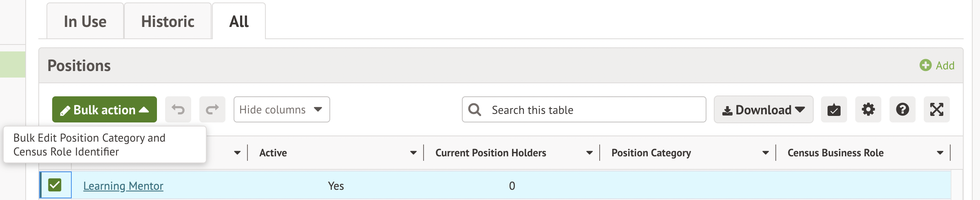Open the Download dropdown menu

coord(763,109)
